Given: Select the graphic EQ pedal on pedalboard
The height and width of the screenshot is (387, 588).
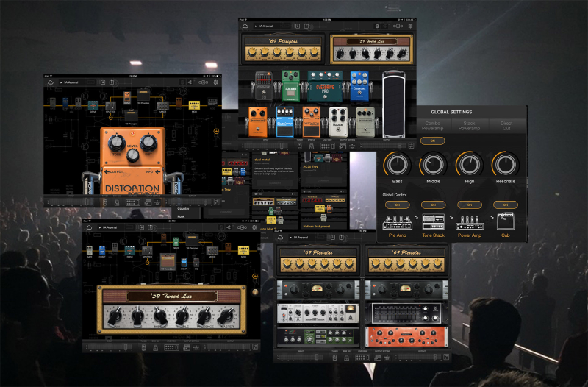Looking at the screenshot, I should coord(264,85).
